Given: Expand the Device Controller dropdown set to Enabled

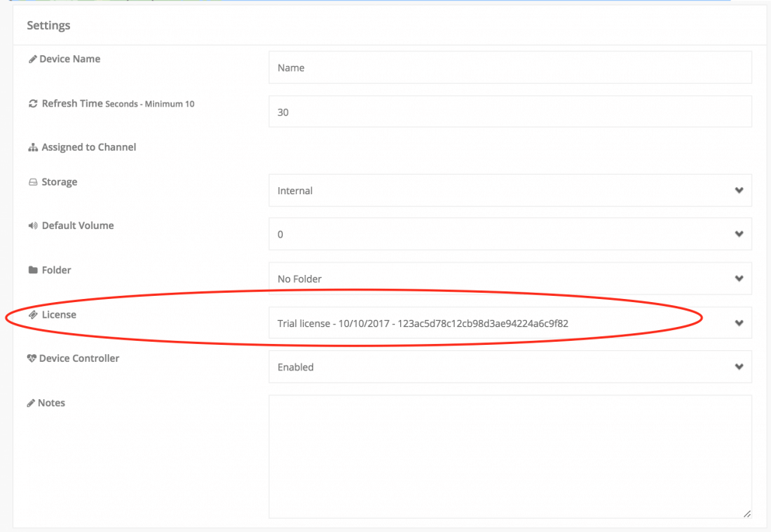Looking at the screenshot, I should click(x=509, y=367).
